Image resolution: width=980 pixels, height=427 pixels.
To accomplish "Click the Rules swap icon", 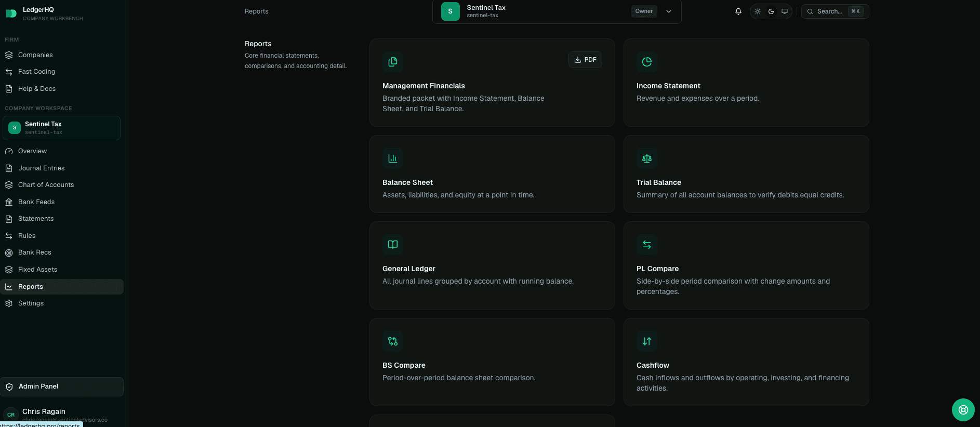I will [x=9, y=236].
